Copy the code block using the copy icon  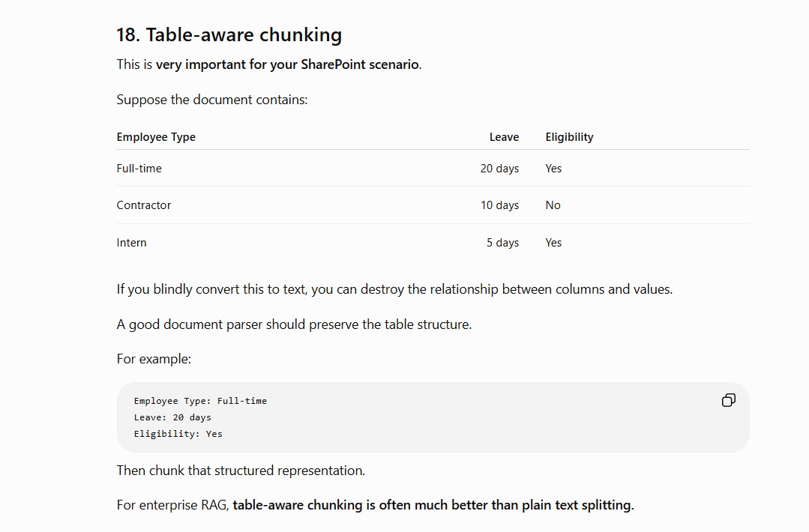click(x=728, y=401)
